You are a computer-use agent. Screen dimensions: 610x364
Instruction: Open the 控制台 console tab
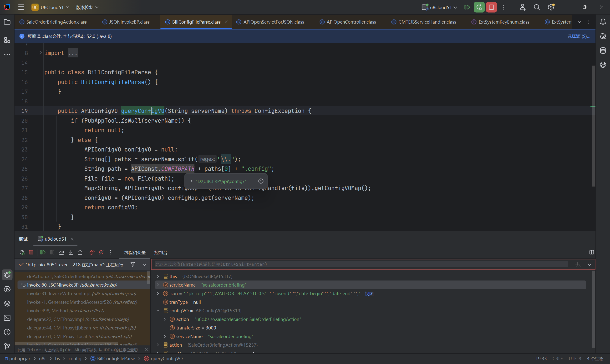pos(161,253)
